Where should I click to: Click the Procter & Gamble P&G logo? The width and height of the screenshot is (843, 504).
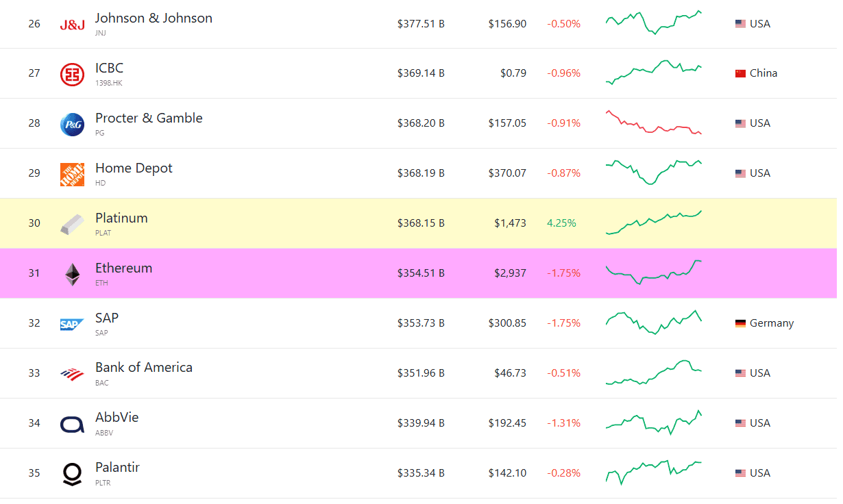72,124
